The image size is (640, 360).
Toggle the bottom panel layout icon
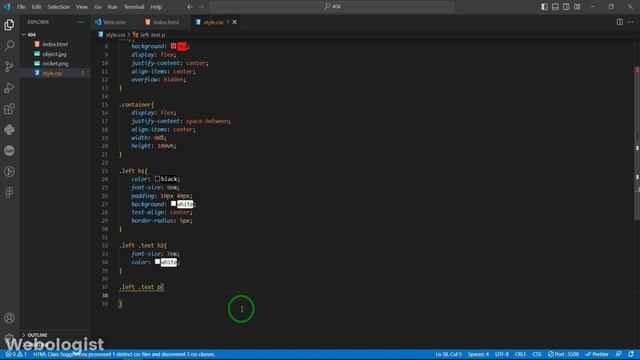pos(556,7)
